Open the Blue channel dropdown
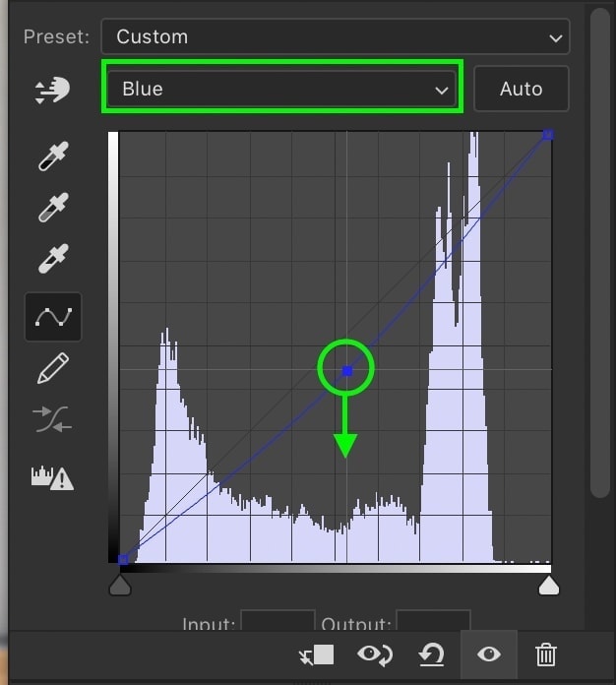This screenshot has height=685, width=616. click(x=282, y=89)
